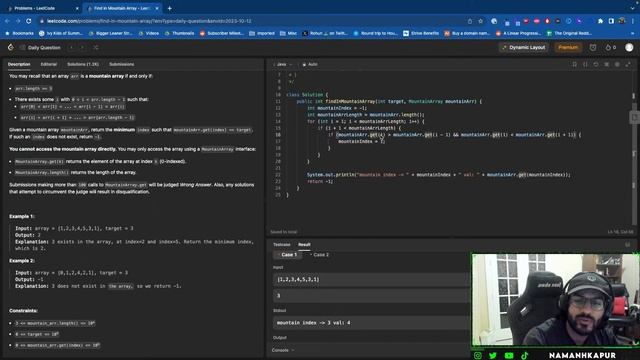The image size is (640, 360).
Task: Click the 'class Solution {' code line
Action: point(307,95)
